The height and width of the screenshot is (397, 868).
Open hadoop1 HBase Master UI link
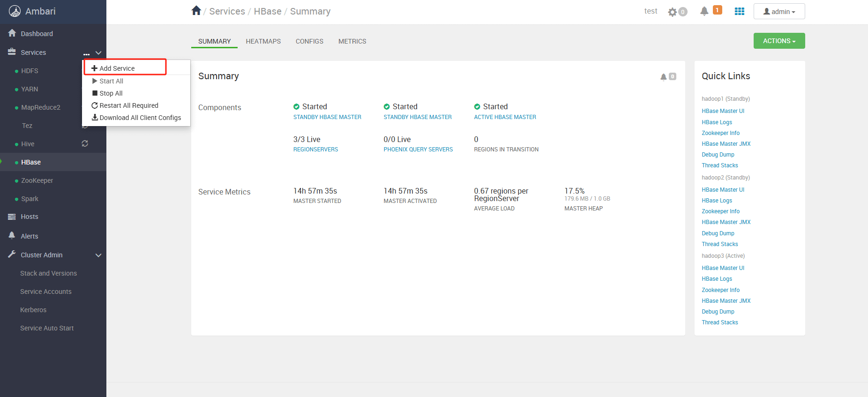point(723,111)
